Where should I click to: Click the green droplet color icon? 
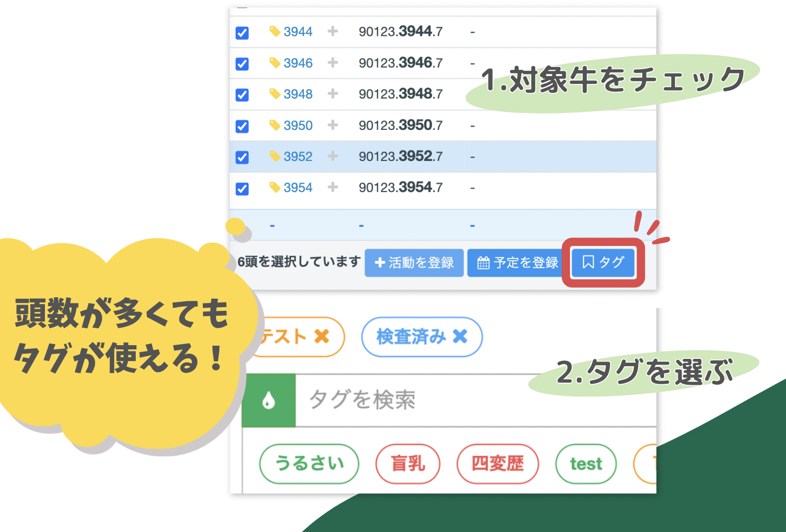(x=269, y=401)
